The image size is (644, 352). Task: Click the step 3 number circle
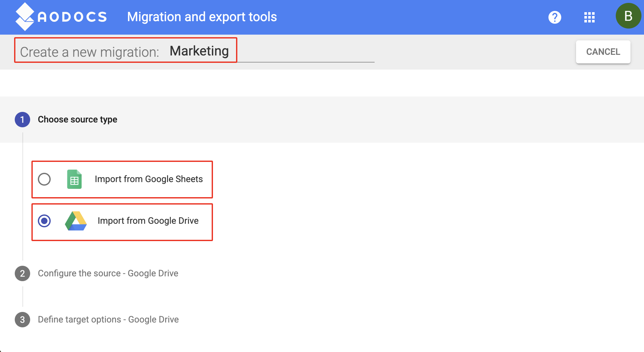tap(22, 320)
